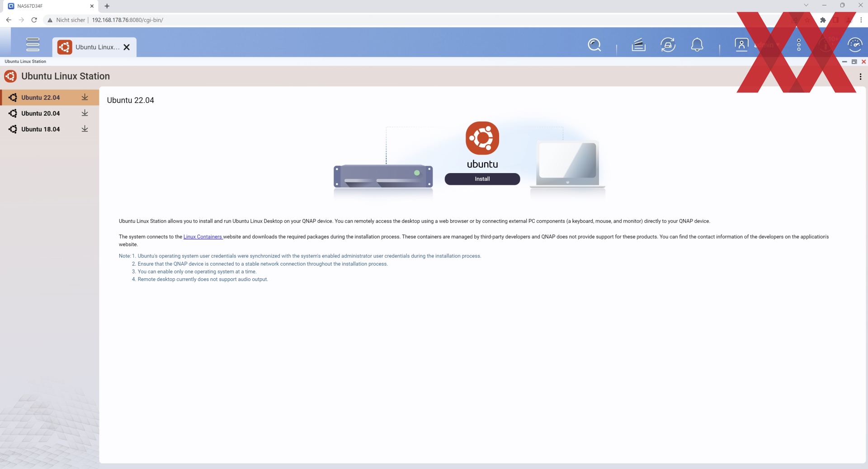The height and width of the screenshot is (469, 868).
Task: Close the Ubuntu Linux Station app window
Action: pyautogui.click(x=863, y=61)
